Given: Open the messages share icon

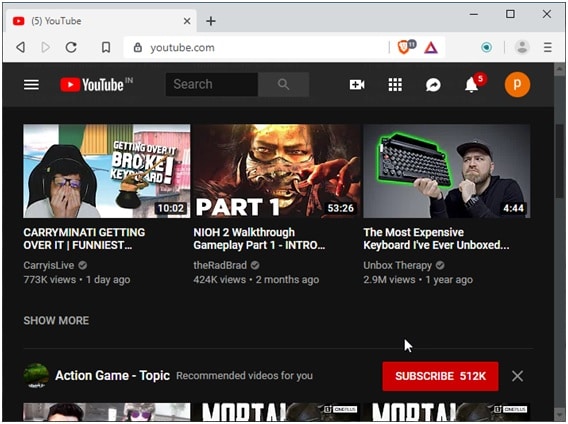Looking at the screenshot, I should (x=433, y=85).
